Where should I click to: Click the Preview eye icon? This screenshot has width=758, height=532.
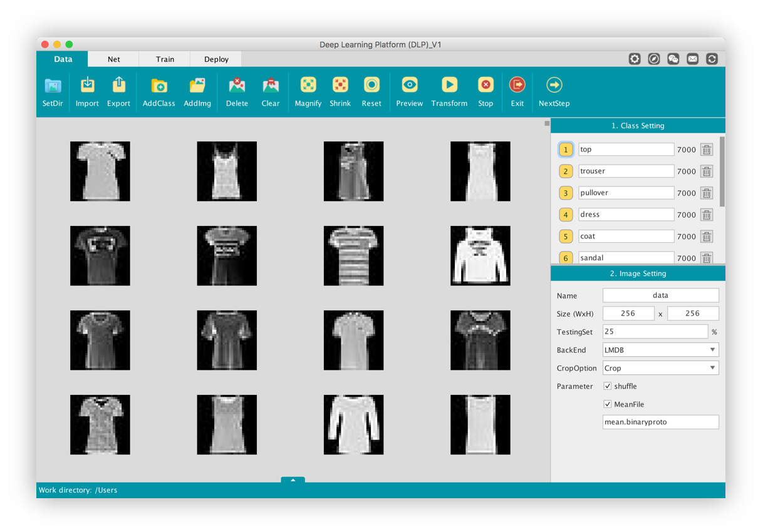click(x=409, y=85)
